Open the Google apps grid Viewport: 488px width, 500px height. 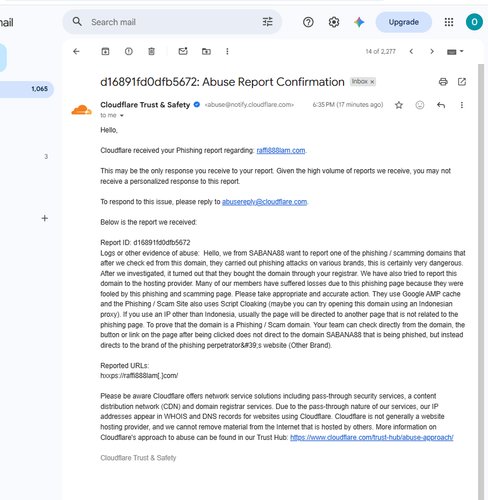point(449,22)
